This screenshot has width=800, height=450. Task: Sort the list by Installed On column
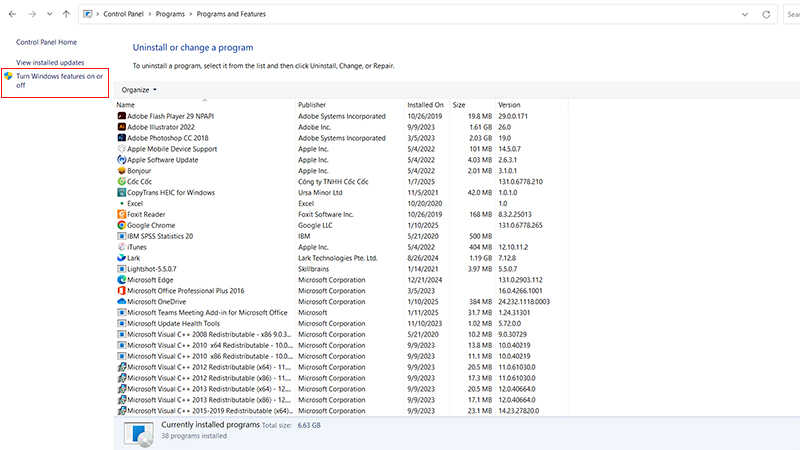tap(426, 105)
